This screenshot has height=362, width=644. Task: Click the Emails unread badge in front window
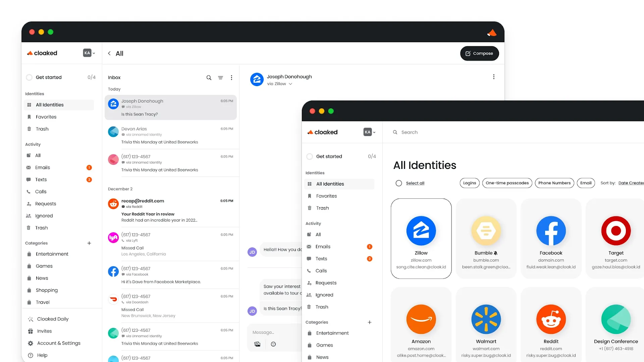tap(369, 247)
